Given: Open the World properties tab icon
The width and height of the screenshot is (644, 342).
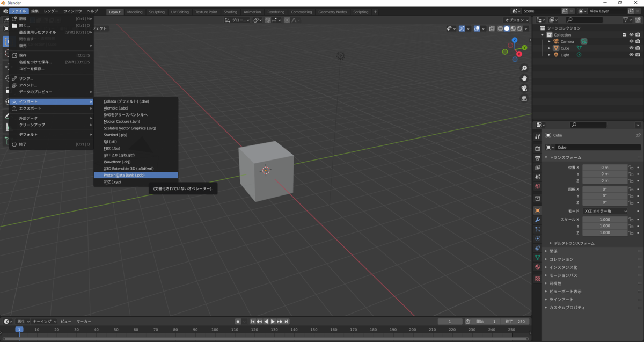Looking at the screenshot, I should [537, 187].
